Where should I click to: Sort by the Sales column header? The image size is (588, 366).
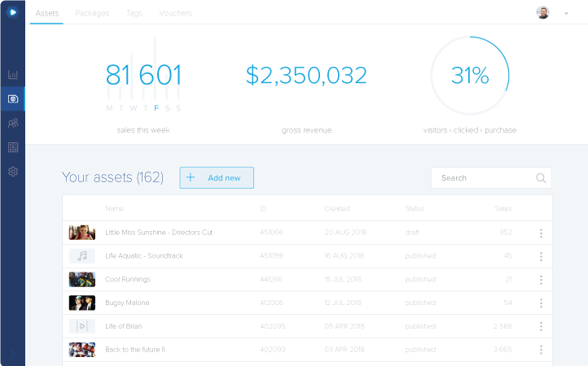[503, 208]
